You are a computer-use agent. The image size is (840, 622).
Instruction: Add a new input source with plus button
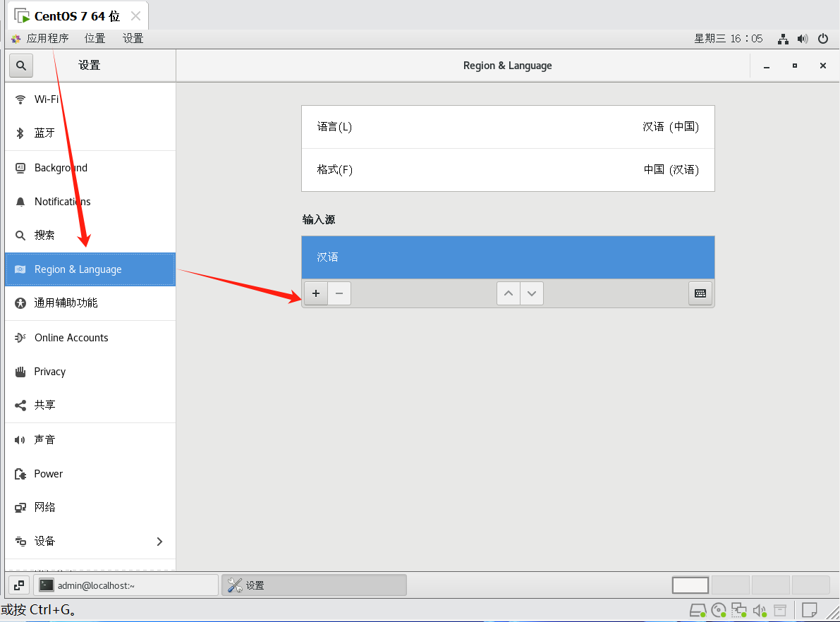pyautogui.click(x=316, y=293)
